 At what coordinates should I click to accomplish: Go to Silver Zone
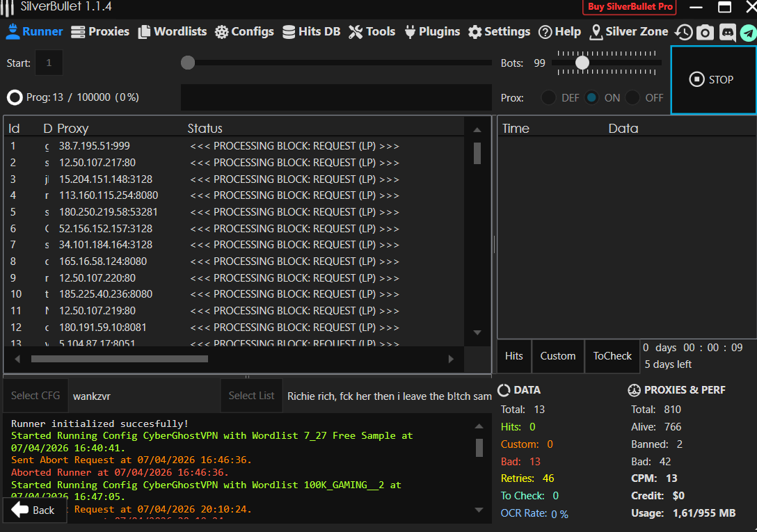point(628,31)
